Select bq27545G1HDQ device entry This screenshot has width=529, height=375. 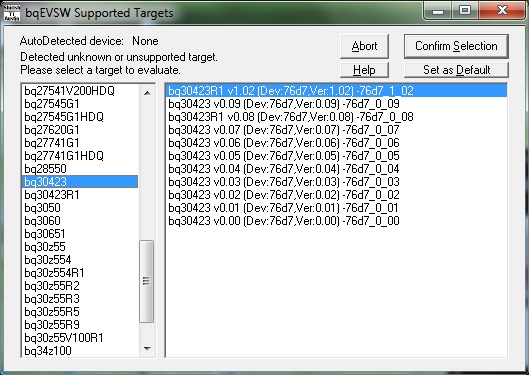(80, 117)
